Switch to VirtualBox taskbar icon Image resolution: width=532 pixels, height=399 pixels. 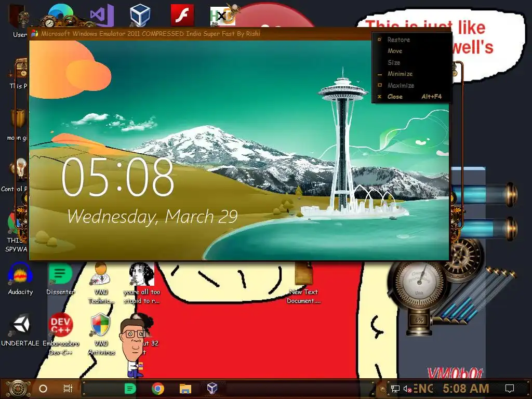pos(212,388)
